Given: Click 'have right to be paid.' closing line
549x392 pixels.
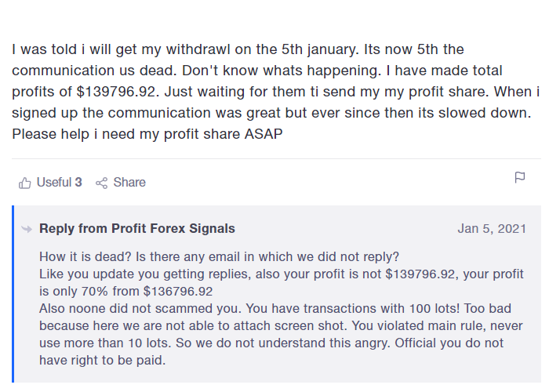Looking at the screenshot, I should [102, 361].
